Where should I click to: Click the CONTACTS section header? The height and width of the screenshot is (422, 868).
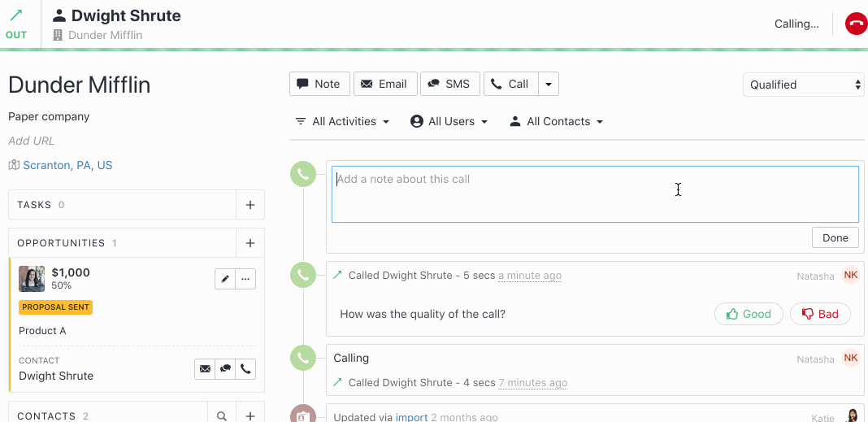pyautogui.click(x=109, y=416)
